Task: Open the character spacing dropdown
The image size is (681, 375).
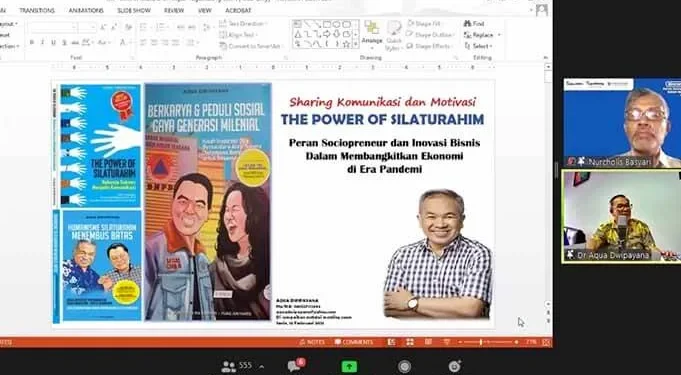Action: pos(88,42)
